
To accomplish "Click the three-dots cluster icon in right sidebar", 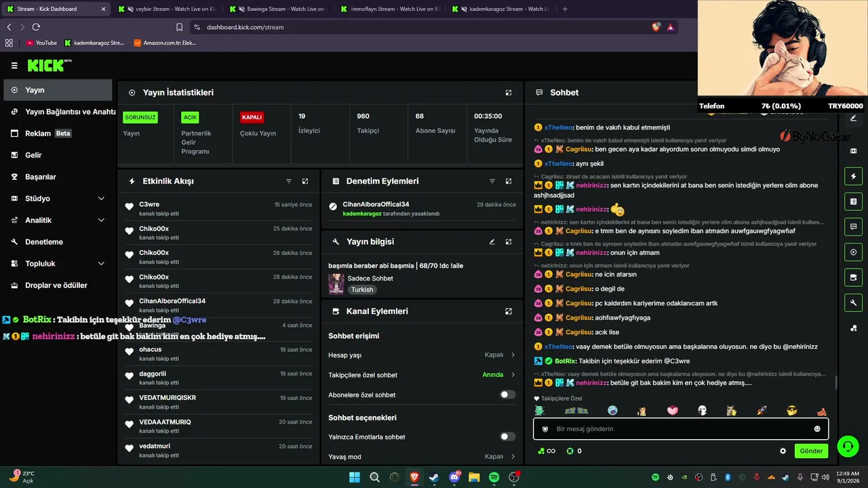I will coord(853,328).
